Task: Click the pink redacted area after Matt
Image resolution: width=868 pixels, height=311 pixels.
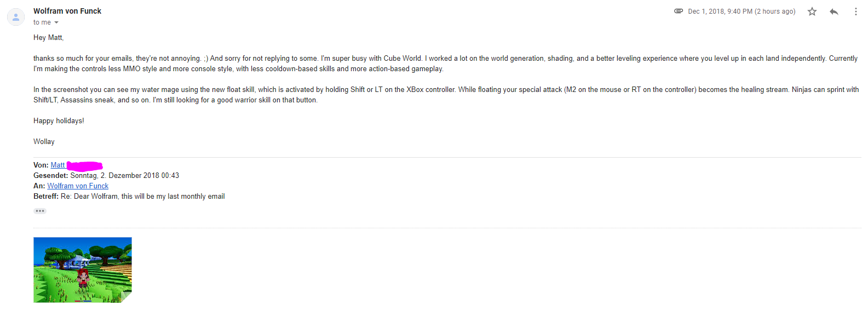Action: [x=84, y=166]
